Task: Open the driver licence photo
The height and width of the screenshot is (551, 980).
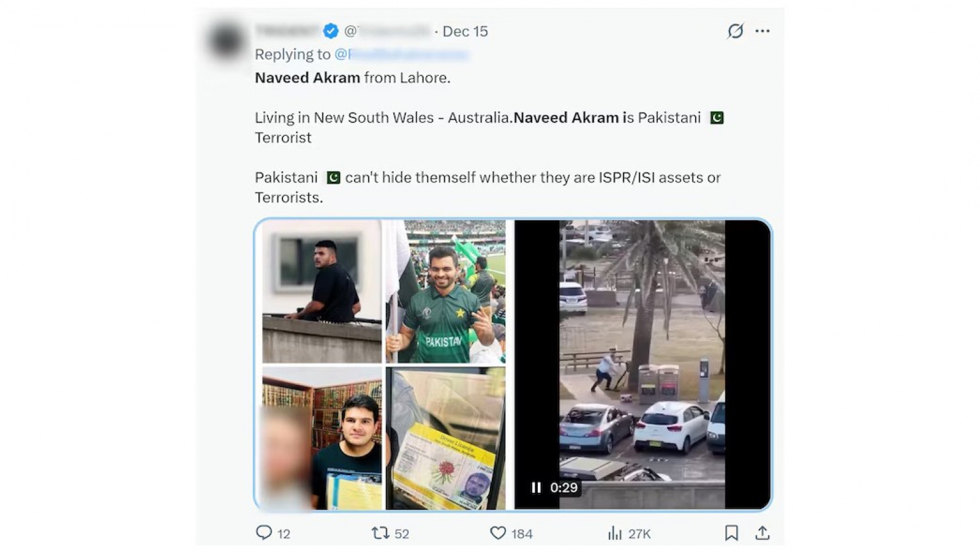Action: [x=446, y=438]
